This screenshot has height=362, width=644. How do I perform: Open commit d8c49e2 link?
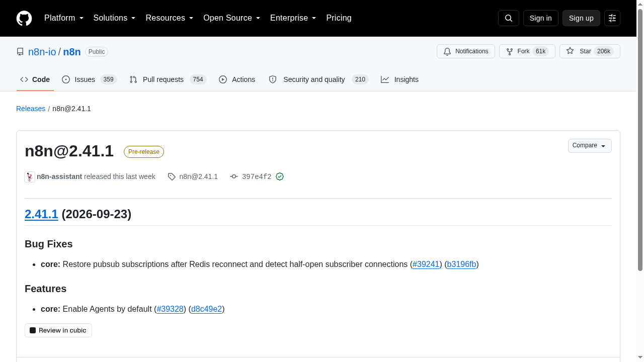click(x=206, y=309)
